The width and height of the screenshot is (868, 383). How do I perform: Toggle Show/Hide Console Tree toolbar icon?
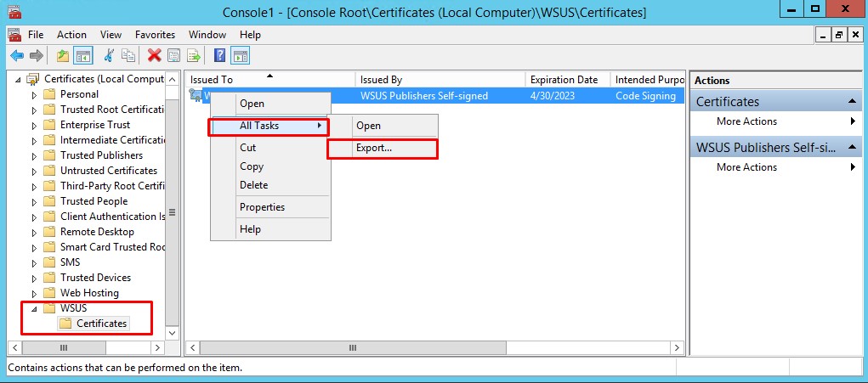(83, 55)
